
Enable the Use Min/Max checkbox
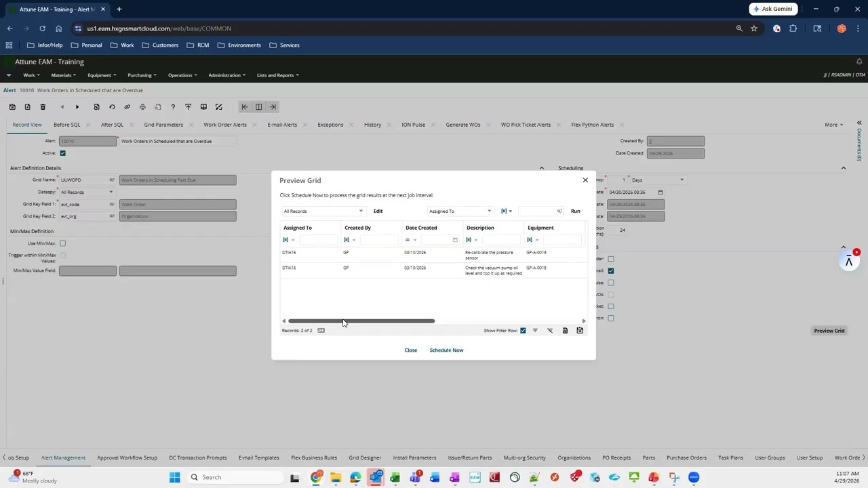tap(62, 243)
